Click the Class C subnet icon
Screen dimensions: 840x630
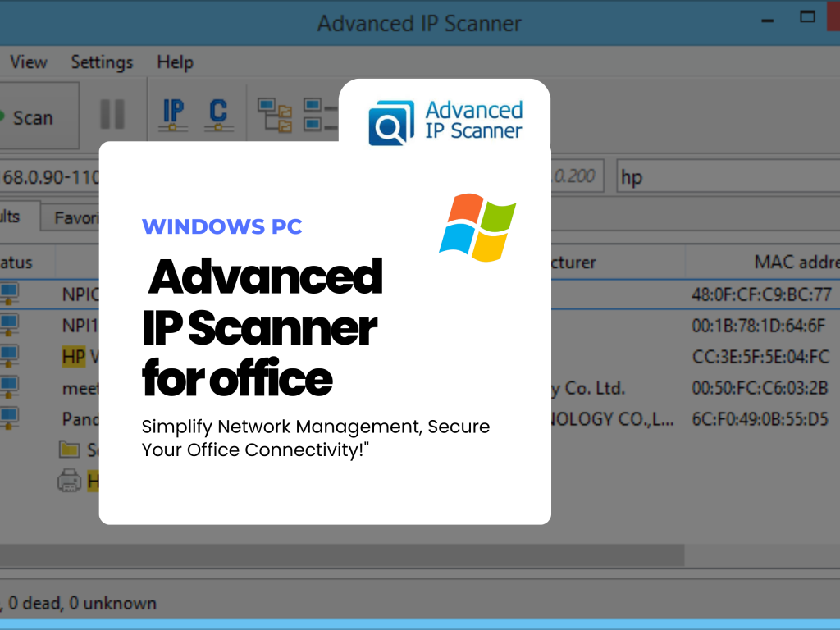[x=218, y=113]
